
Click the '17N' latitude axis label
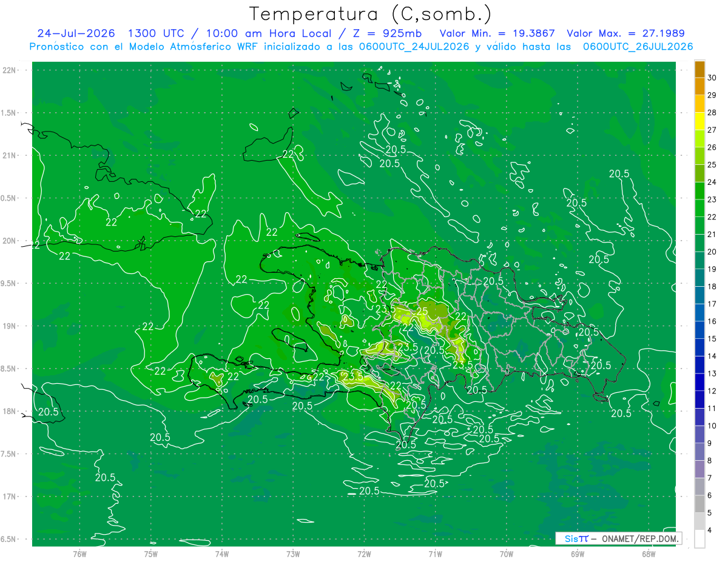point(10,497)
